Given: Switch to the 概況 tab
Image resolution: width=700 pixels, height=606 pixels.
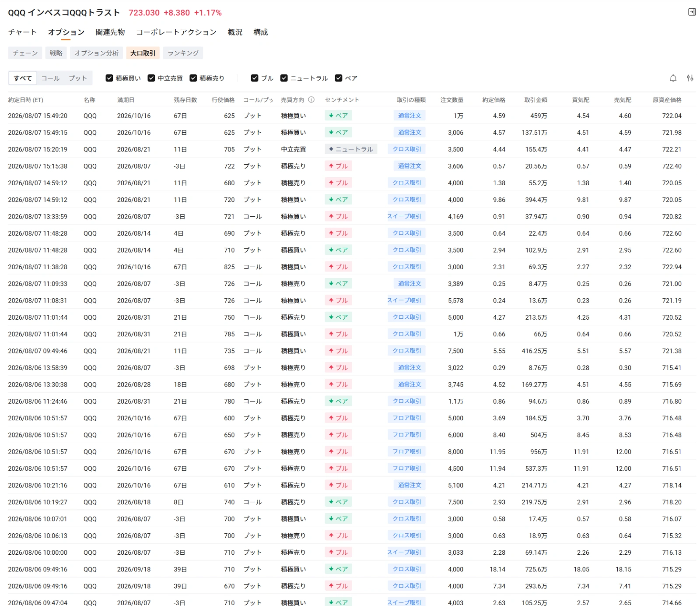Looking at the screenshot, I should (x=235, y=32).
